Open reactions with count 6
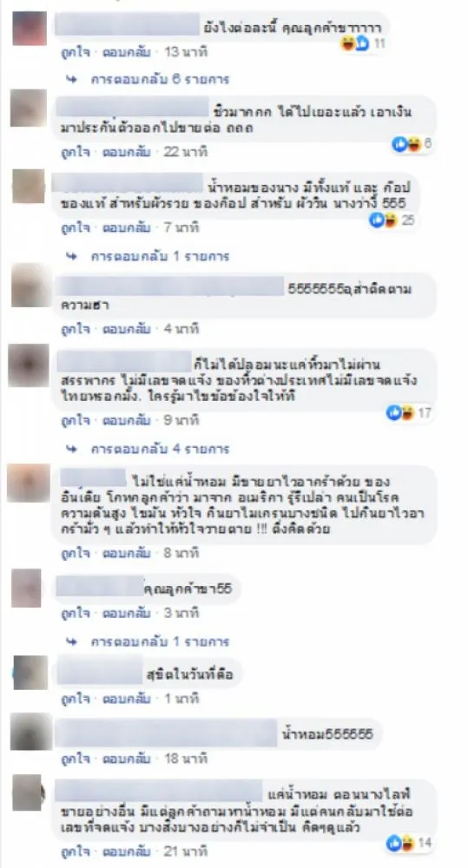 tap(412, 144)
